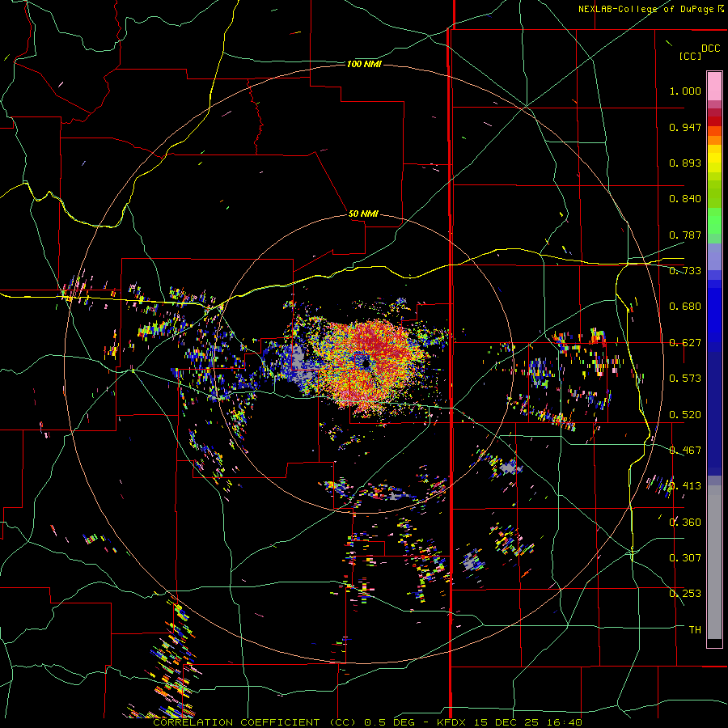Screen dimensions: 728x728
Task: Click the 0.733 value on the color scale
Action: [x=685, y=271]
